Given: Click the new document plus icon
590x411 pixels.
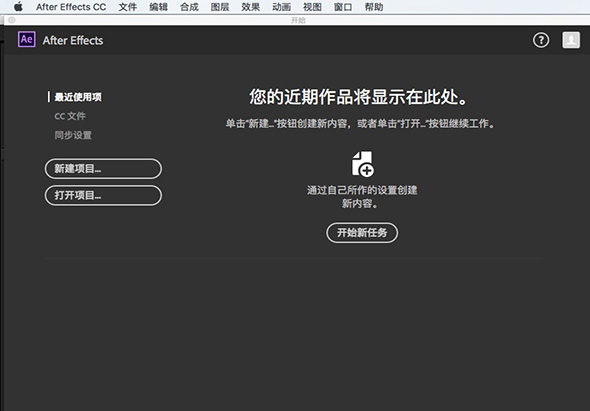Looking at the screenshot, I should tap(362, 164).
